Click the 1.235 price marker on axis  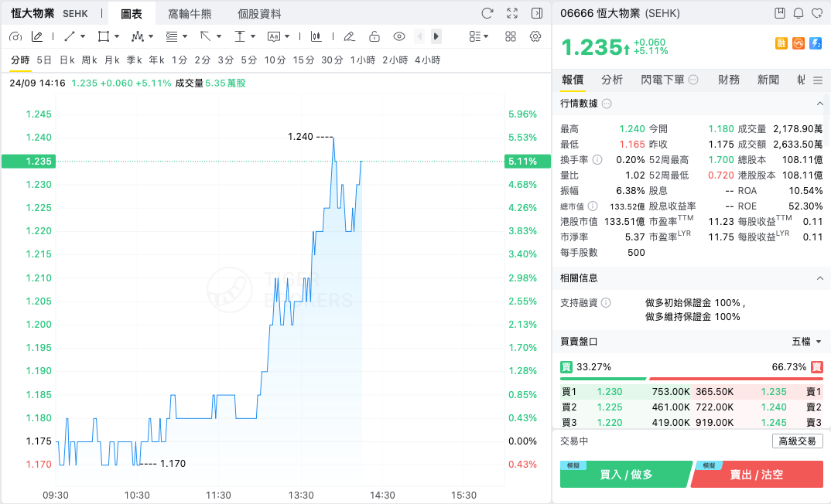pos(29,162)
